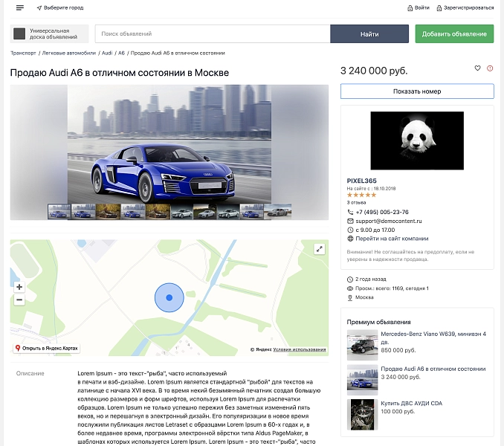Click the Найти search button

(369, 33)
